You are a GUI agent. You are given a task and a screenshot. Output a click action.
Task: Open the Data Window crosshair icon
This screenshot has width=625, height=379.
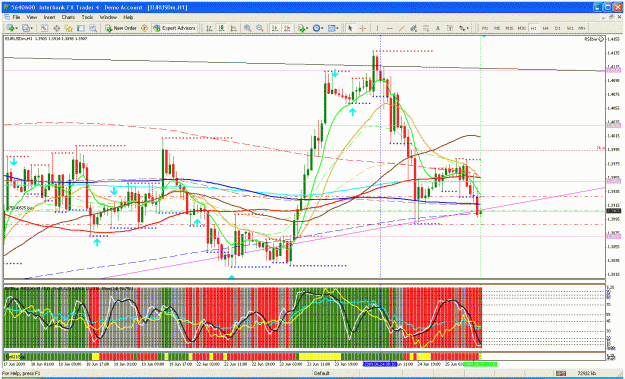tap(57, 28)
